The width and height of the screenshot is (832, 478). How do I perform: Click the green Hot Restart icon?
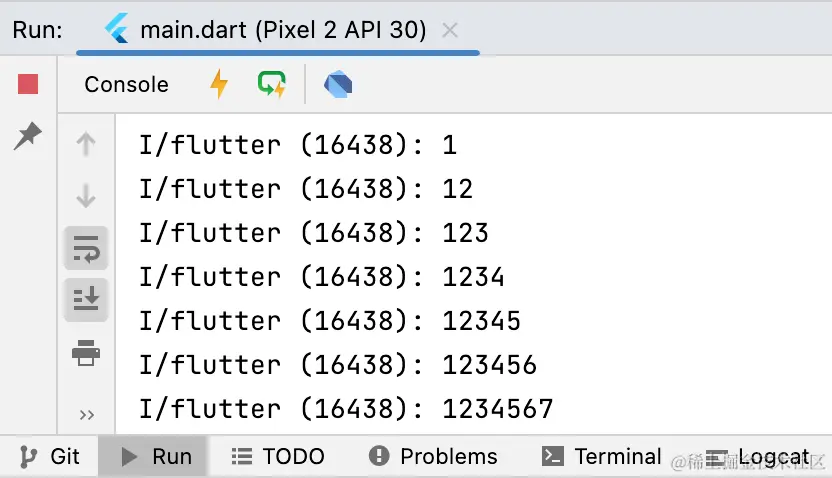[x=271, y=85]
